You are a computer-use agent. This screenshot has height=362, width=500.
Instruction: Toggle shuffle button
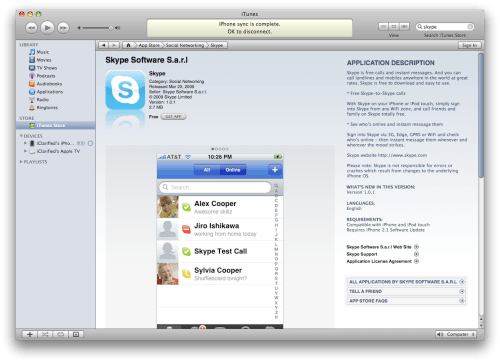pyautogui.click(x=45, y=334)
